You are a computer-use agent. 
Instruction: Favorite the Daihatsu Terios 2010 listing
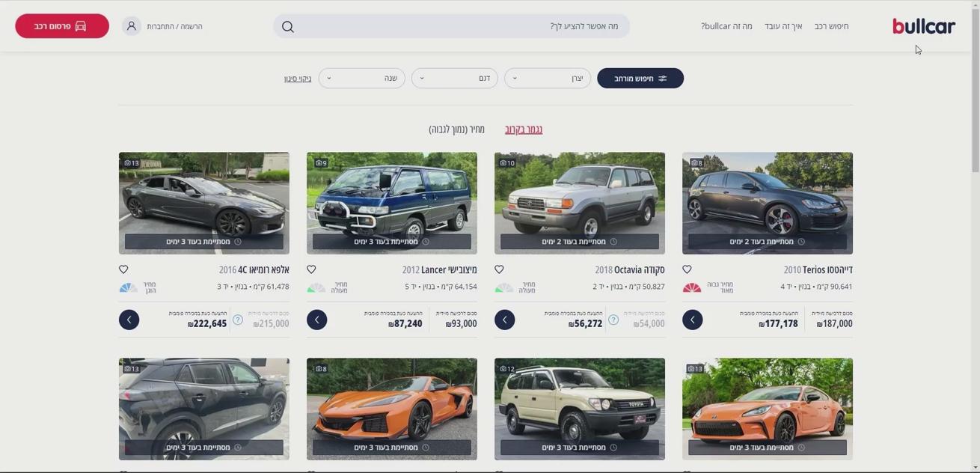point(687,269)
